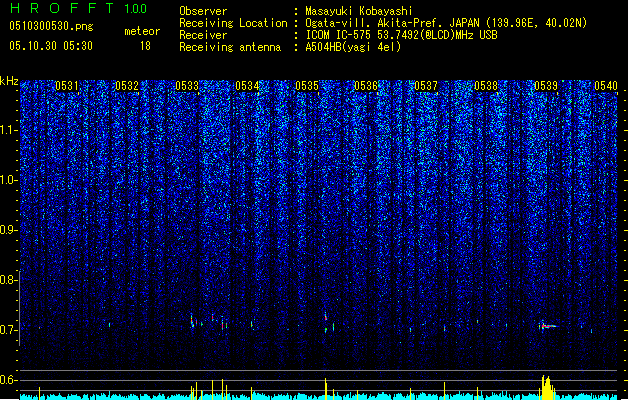Viewport: 629px width, 400px height.
Task: Click the 1.1 kHz axis label
Action: point(9,130)
